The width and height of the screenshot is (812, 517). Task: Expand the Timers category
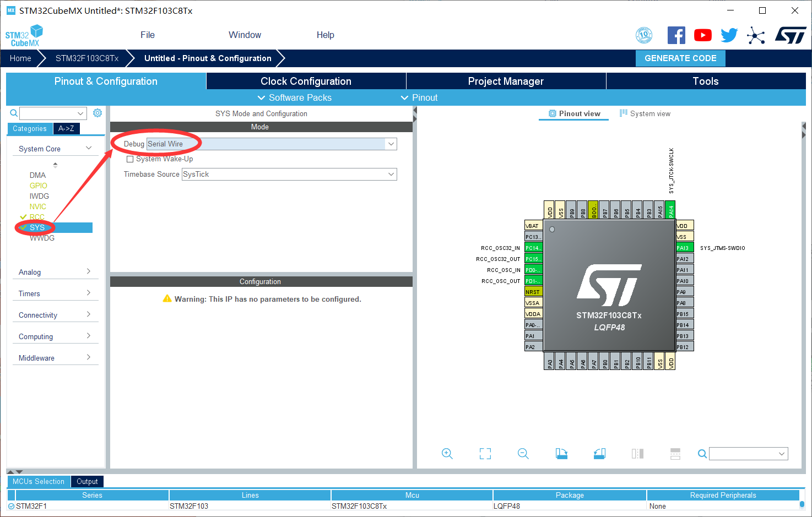(55, 293)
